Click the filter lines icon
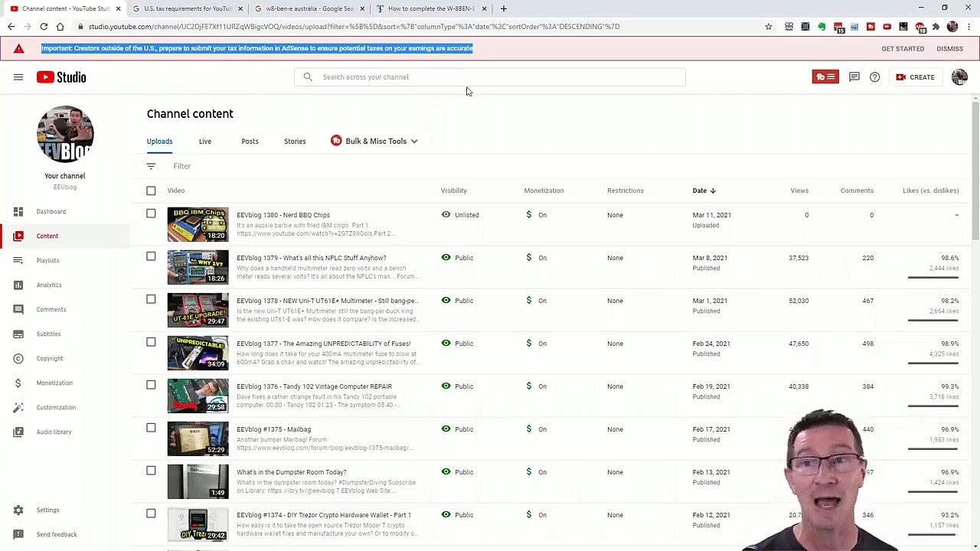Viewport: 980px width, 551px height. coord(151,166)
